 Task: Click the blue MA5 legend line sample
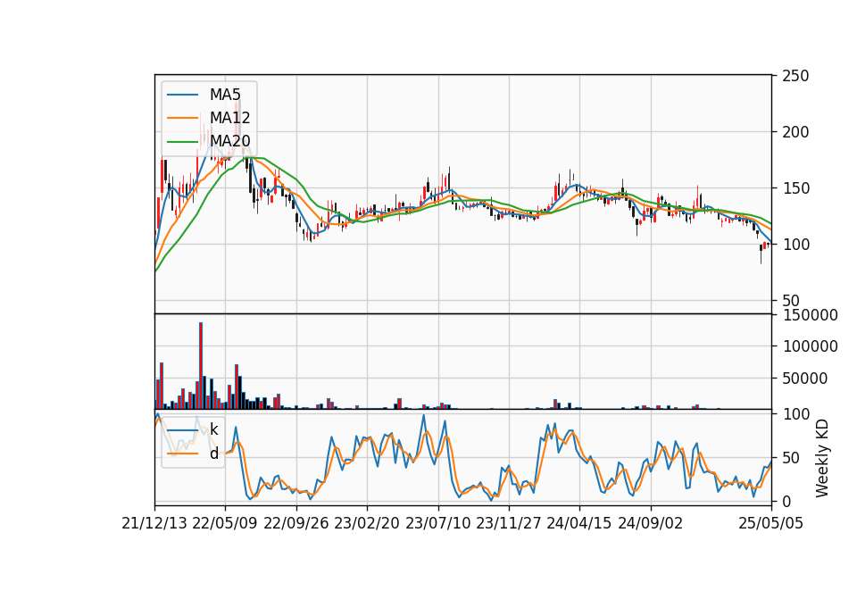182,96
